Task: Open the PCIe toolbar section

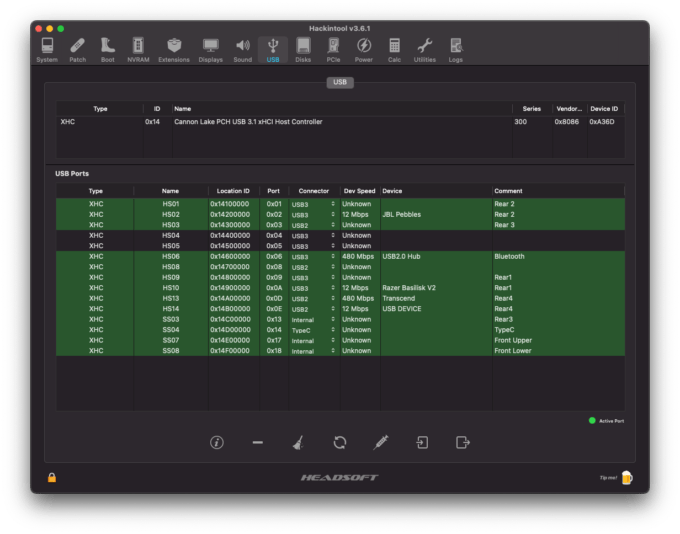Action: point(333,50)
